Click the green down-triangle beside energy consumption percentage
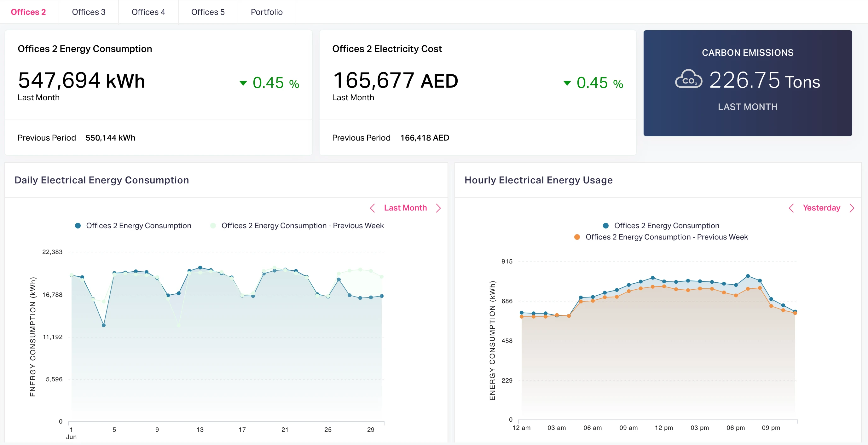The width and height of the screenshot is (868, 445). click(243, 83)
